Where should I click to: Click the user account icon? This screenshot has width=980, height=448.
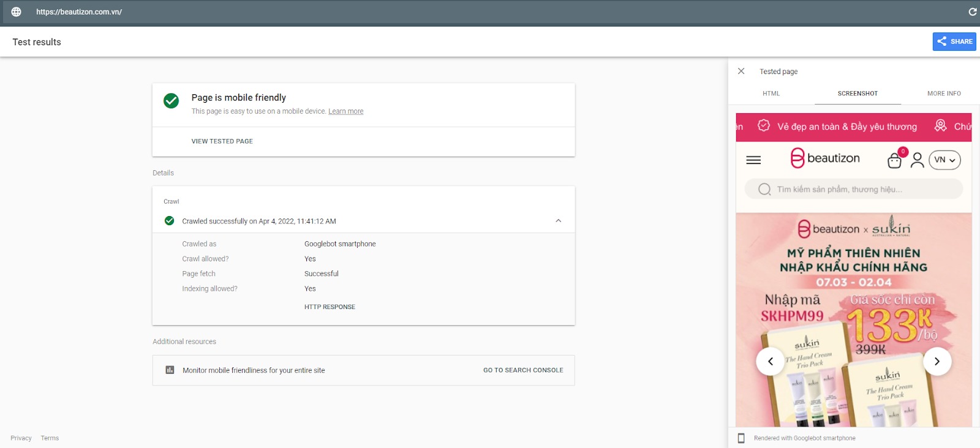click(x=917, y=160)
